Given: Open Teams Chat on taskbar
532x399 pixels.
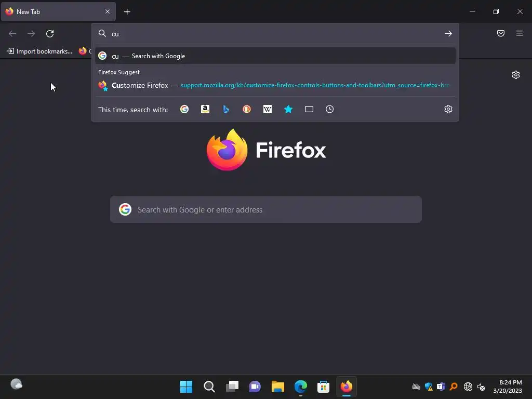Looking at the screenshot, I should pos(255,387).
